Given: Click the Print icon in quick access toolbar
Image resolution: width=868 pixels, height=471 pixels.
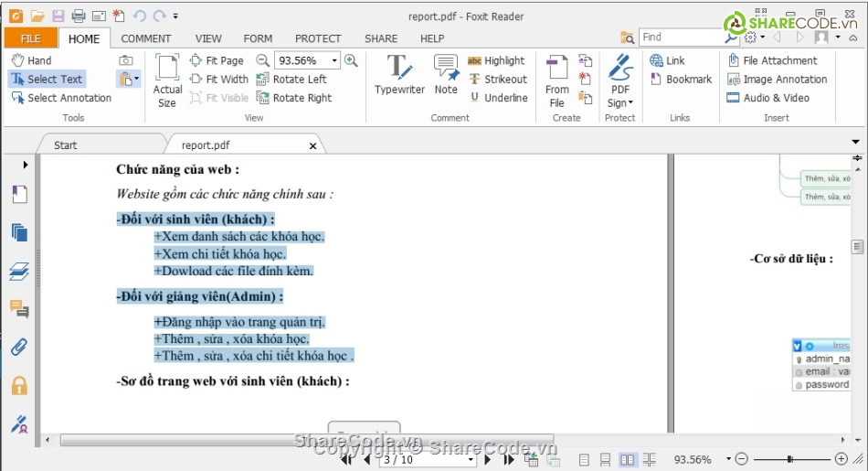Looking at the screenshot, I should point(79,16).
